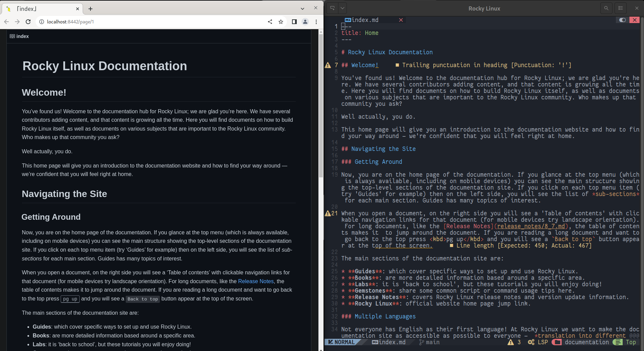This screenshot has height=351, width=644.
Task: Open the terminal tab-list icon in the titlebar
Action: (621, 8)
